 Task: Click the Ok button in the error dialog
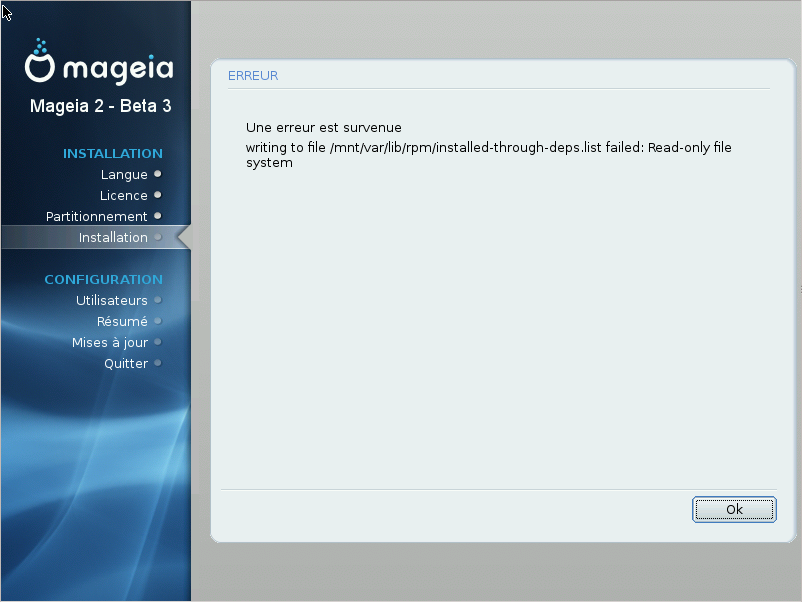[734, 509]
